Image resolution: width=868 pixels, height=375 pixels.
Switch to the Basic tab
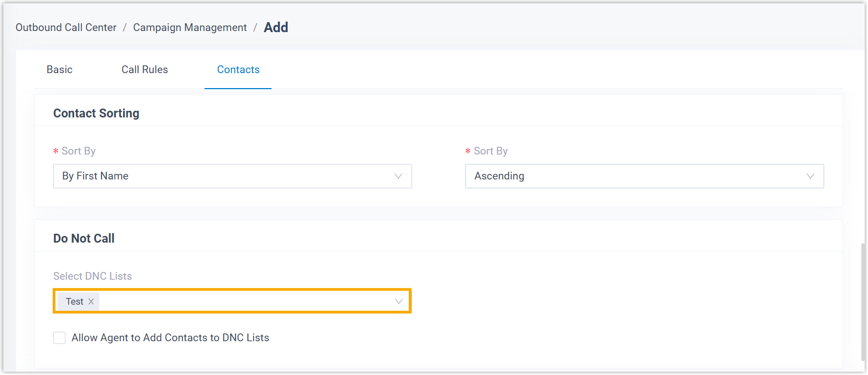pos(59,70)
